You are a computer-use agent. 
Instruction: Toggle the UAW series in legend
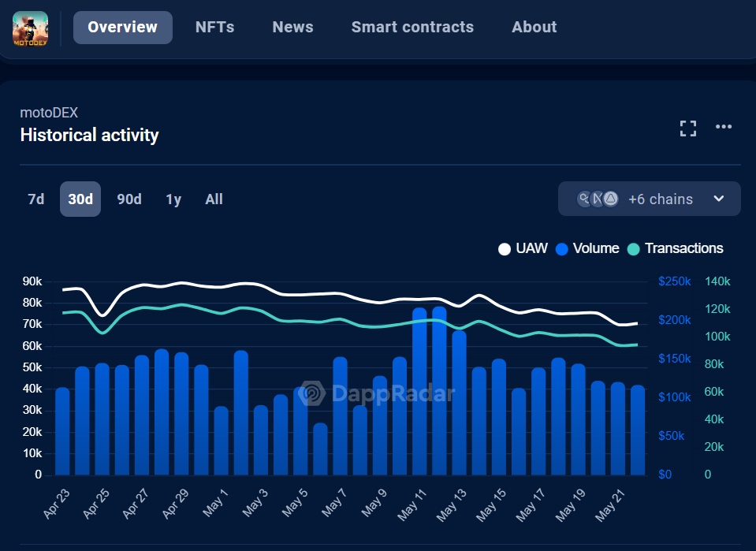click(x=525, y=248)
